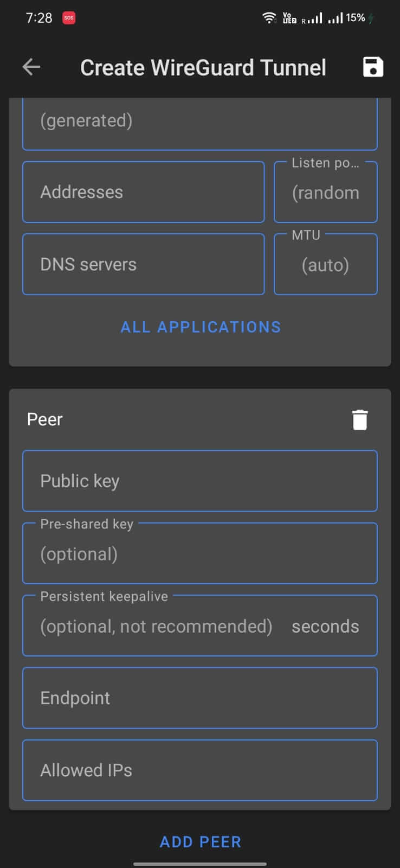Select the Public key field
Screen dimensions: 400x868
click(199, 481)
